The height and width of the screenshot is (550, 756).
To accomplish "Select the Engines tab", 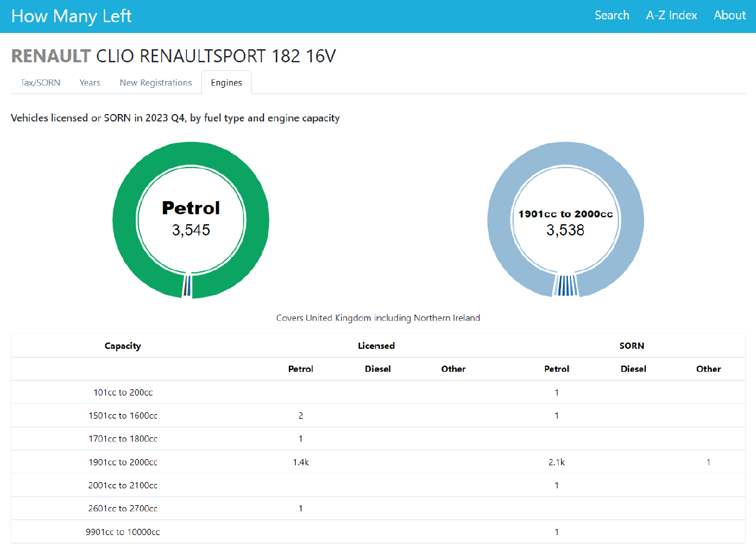I will [x=226, y=83].
